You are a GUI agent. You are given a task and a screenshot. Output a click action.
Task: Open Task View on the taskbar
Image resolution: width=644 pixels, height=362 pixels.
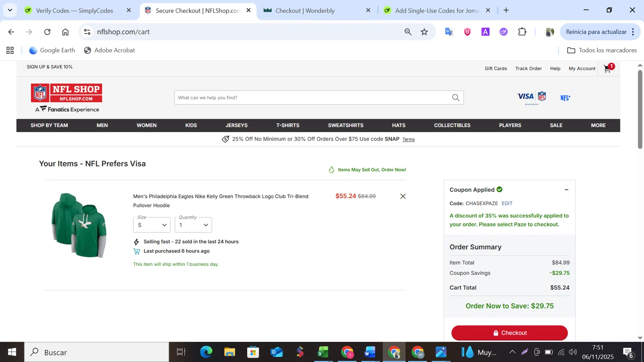click(x=181, y=352)
